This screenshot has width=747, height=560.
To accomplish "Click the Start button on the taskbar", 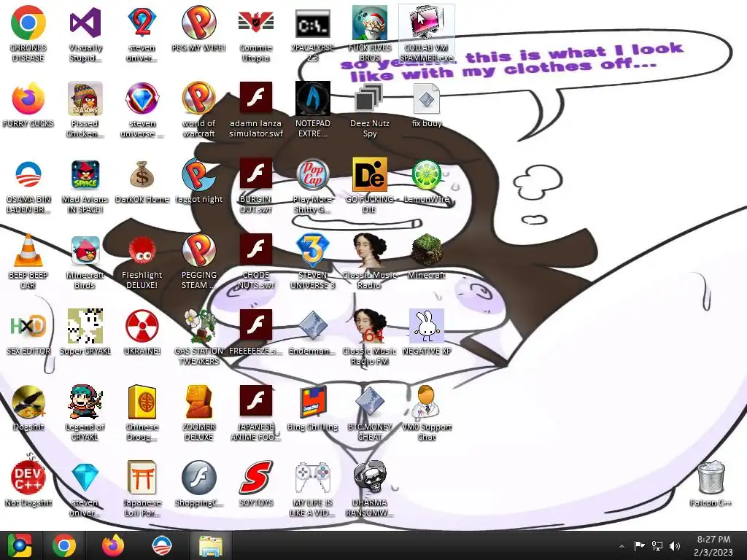I will 19,545.
